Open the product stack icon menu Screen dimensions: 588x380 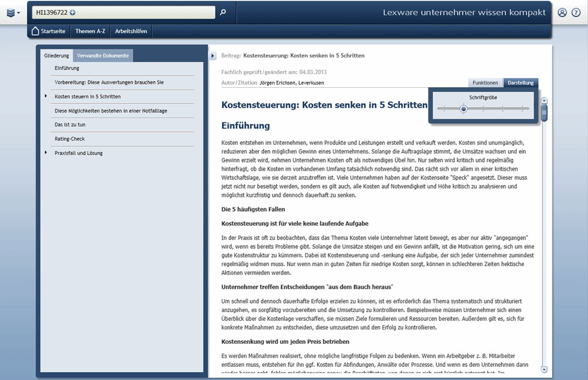11,13
